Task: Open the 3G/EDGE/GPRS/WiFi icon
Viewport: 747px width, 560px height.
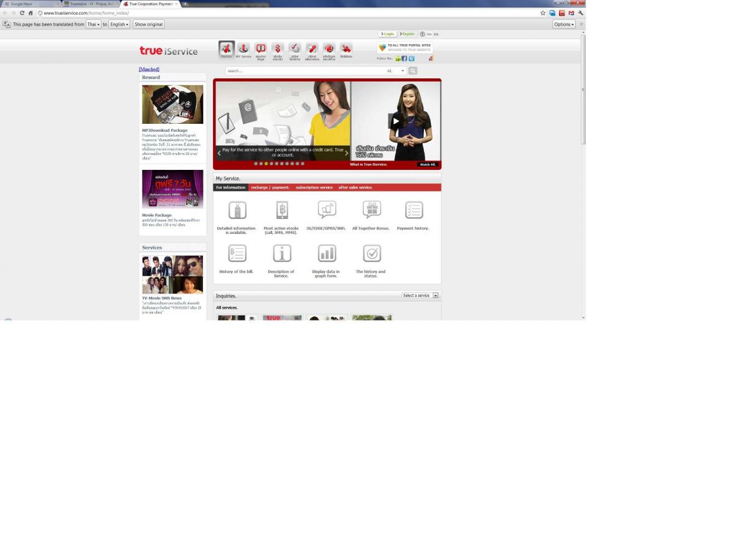Action: (327, 210)
